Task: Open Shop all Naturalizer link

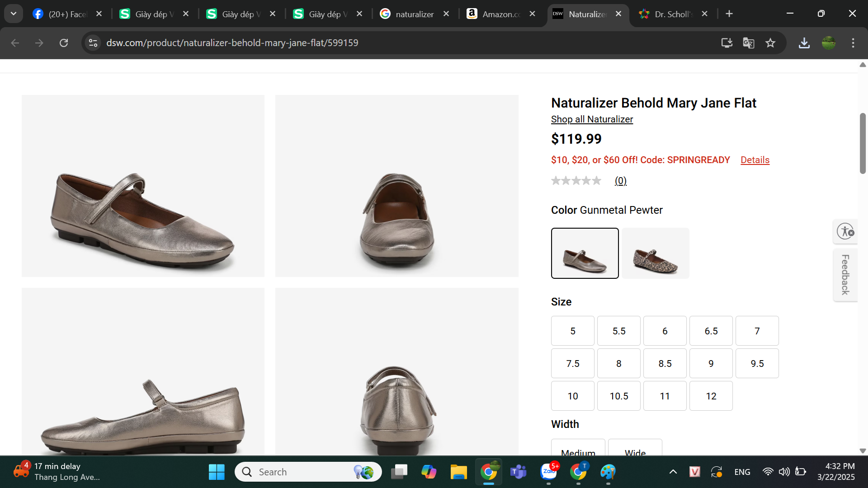Action: pyautogui.click(x=592, y=119)
